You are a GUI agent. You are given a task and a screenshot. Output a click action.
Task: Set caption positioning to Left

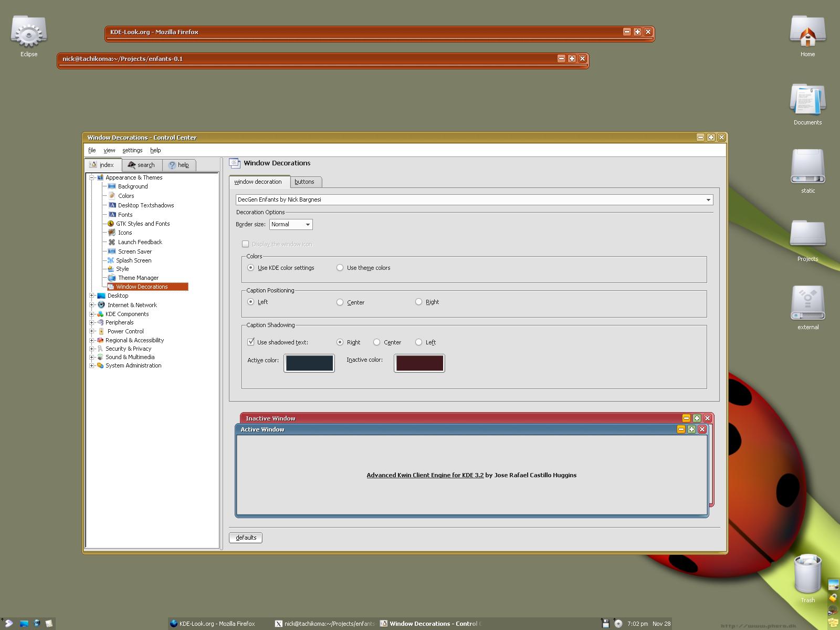point(258,302)
